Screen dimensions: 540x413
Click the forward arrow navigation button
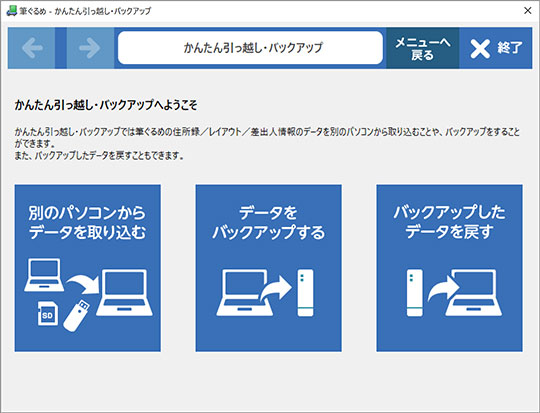point(90,48)
